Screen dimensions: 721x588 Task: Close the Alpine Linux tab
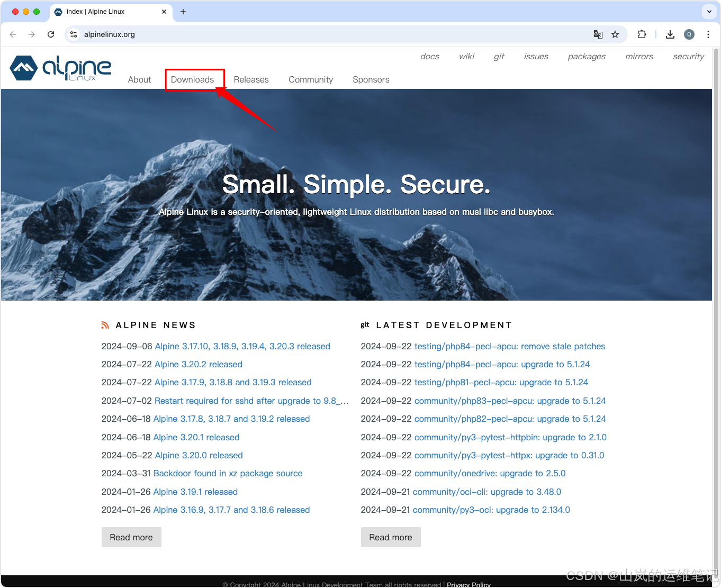point(164,12)
